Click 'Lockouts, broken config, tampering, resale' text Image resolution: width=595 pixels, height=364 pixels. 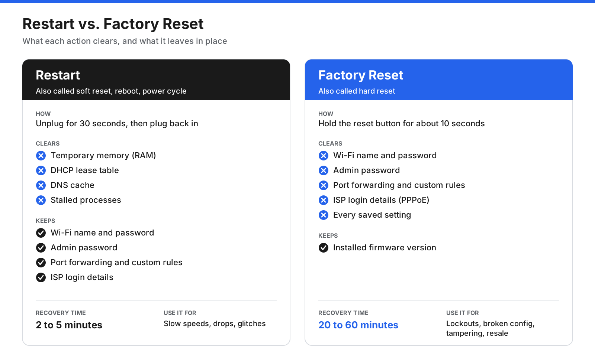click(x=491, y=328)
